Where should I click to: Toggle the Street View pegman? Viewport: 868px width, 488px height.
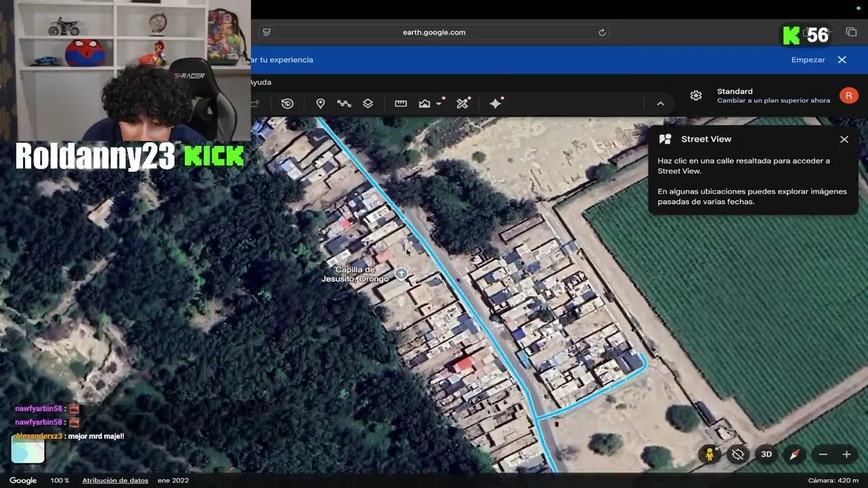710,454
